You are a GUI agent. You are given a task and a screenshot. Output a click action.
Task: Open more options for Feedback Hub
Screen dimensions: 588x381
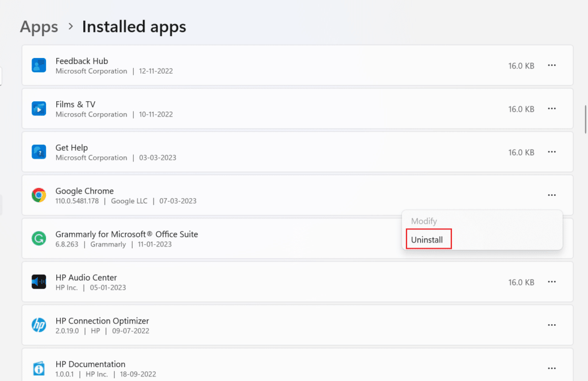[x=552, y=66]
